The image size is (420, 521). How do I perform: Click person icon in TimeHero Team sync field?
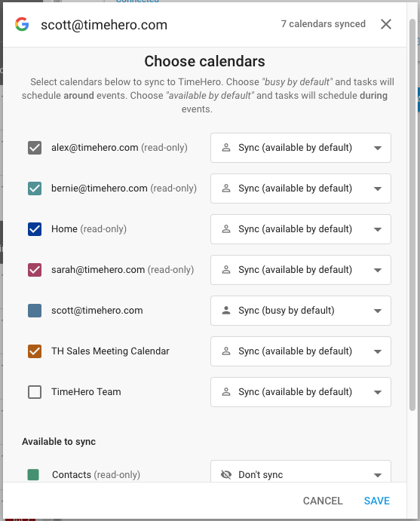pos(226,392)
